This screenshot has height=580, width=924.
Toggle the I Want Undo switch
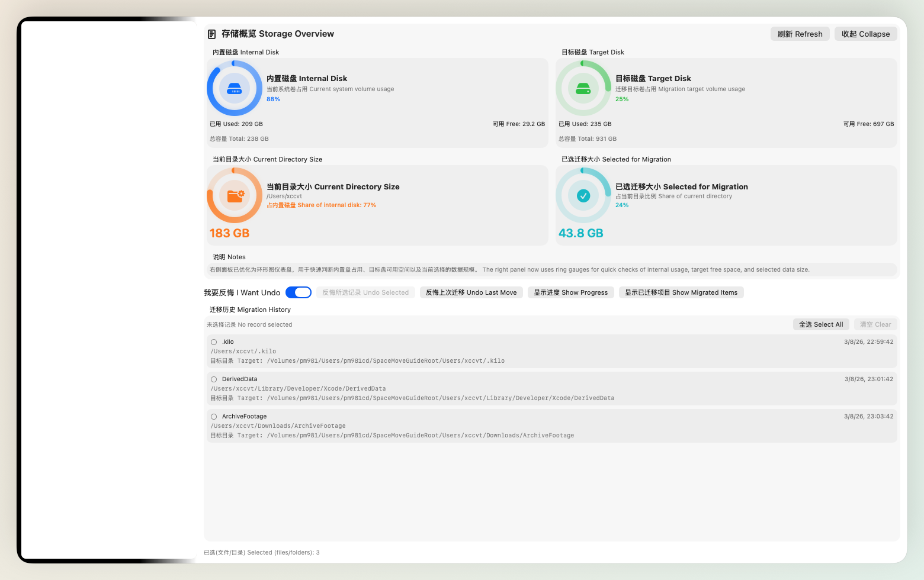pos(299,292)
